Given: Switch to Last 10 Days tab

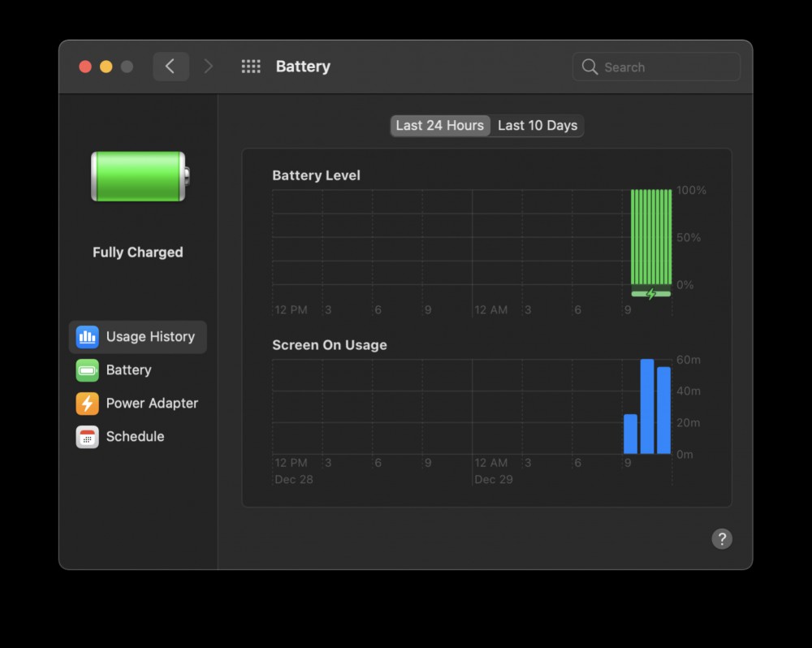Looking at the screenshot, I should click(538, 125).
